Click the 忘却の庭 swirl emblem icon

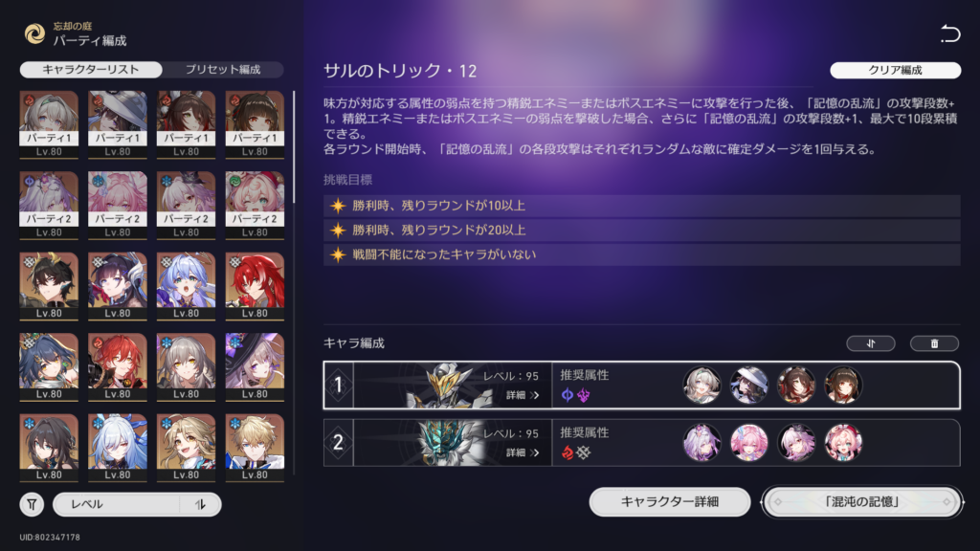(x=34, y=33)
